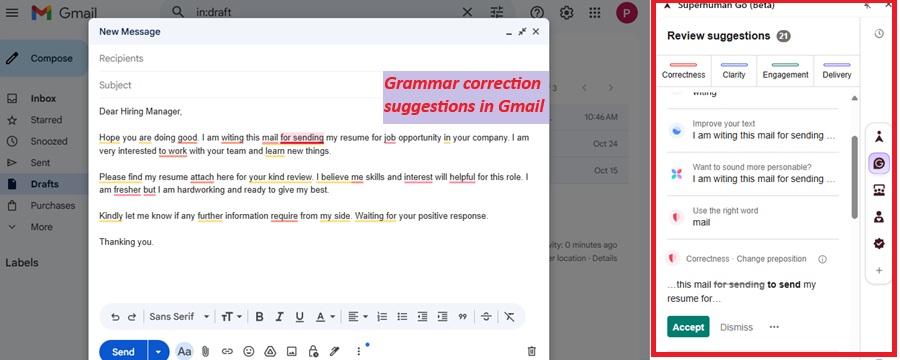The width and height of the screenshot is (900, 360).
Task: Clear the search query in:draft
Action: pos(468,12)
